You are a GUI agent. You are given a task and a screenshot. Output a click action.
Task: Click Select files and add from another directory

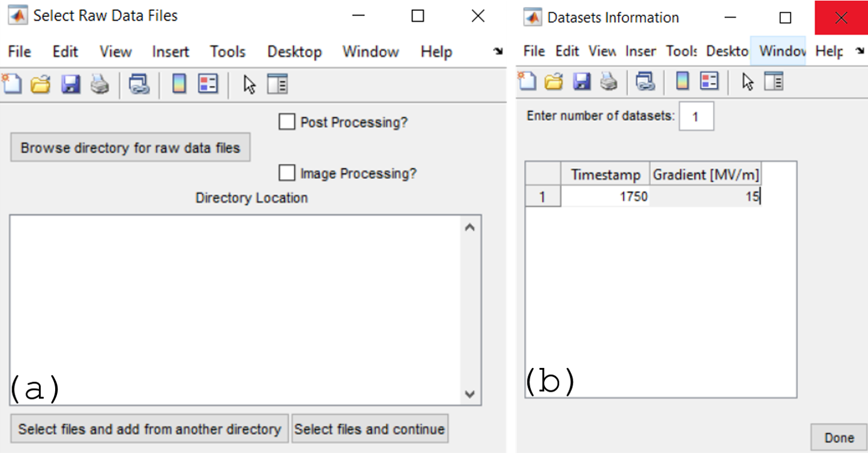click(x=149, y=429)
